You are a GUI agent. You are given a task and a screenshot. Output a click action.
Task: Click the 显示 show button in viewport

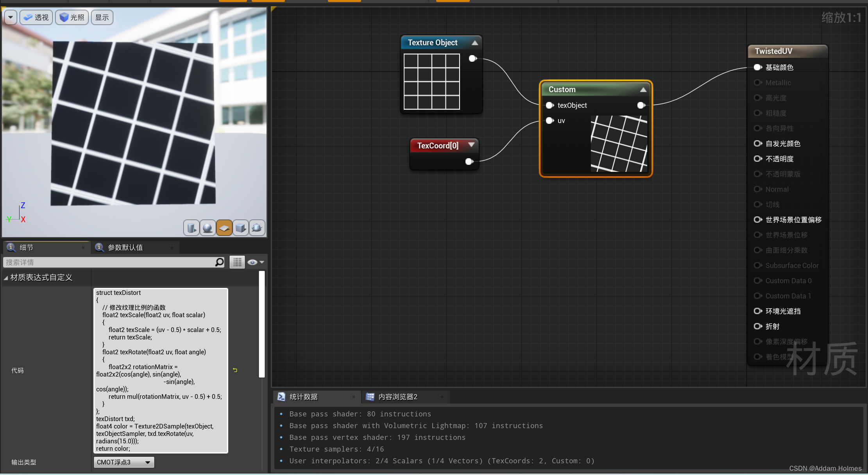pos(102,18)
